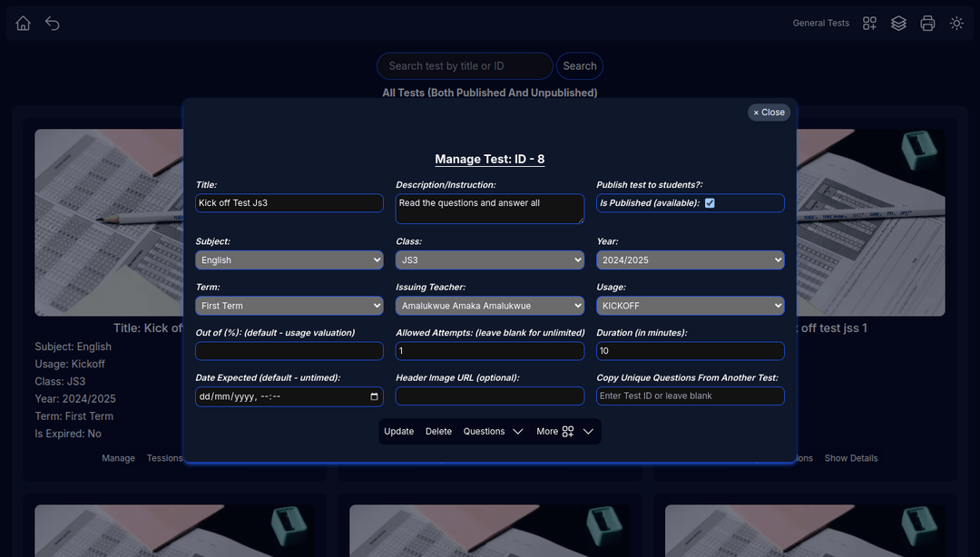
Task: Click the printer icon
Action: (x=927, y=24)
